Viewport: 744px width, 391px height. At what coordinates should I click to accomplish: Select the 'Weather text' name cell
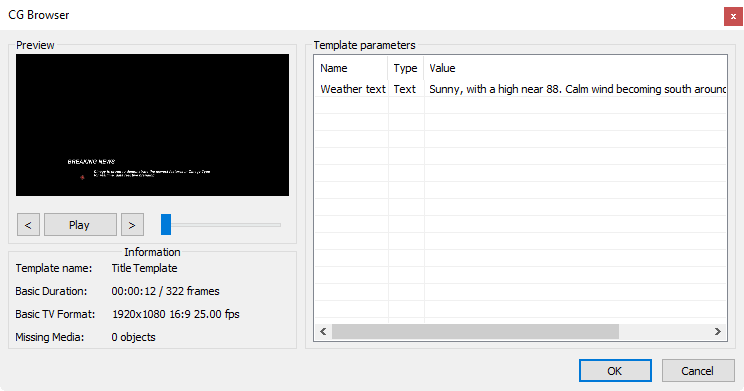[x=352, y=89]
